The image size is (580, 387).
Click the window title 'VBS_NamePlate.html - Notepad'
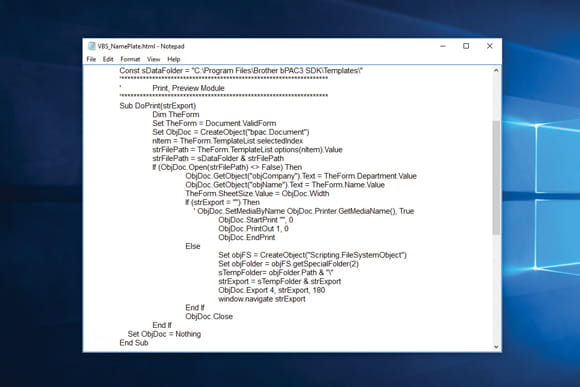pyautogui.click(x=141, y=46)
